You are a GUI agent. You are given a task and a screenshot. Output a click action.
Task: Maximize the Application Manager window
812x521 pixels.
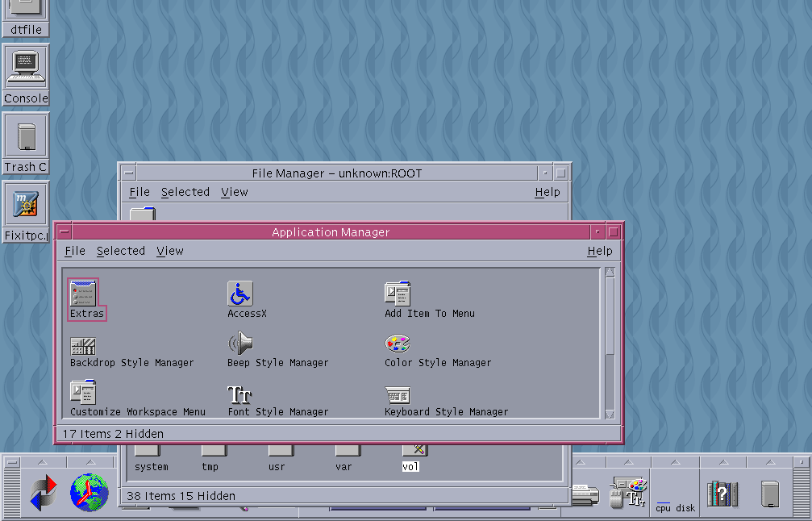click(x=613, y=231)
